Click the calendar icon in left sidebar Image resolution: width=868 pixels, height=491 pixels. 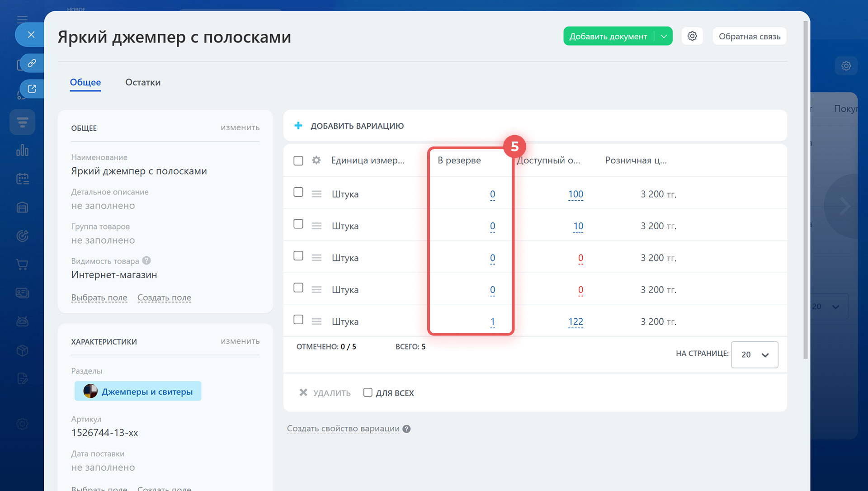(22, 179)
